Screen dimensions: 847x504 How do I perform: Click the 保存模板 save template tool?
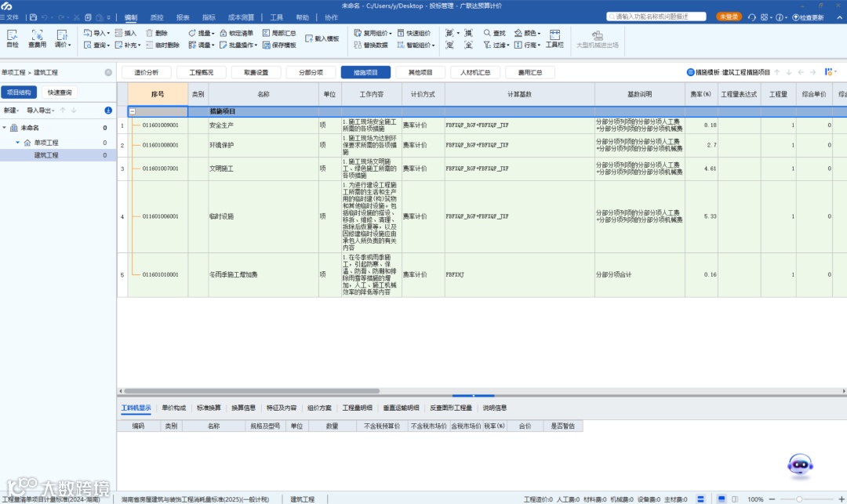coord(279,45)
